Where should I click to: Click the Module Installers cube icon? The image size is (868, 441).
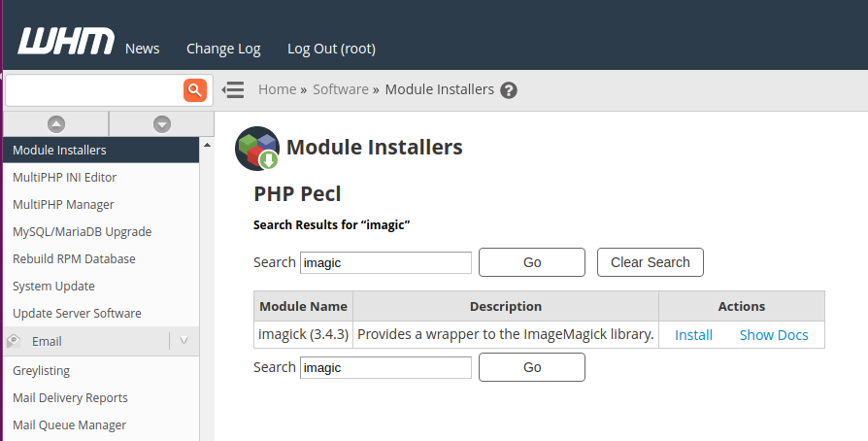257,149
